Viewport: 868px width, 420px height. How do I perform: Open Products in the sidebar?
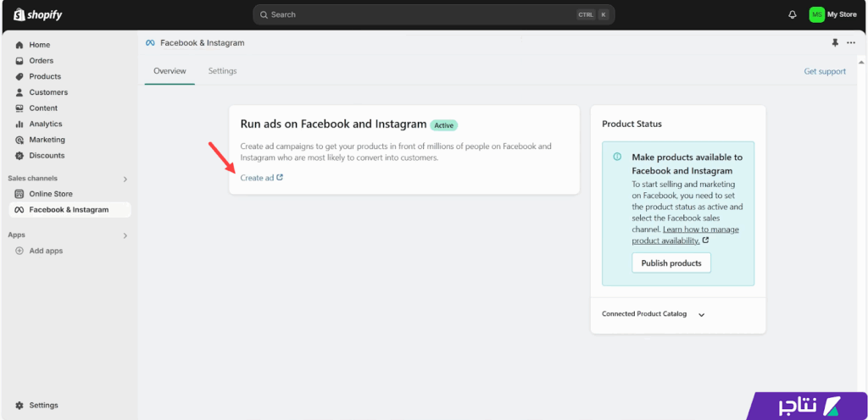[x=44, y=76]
